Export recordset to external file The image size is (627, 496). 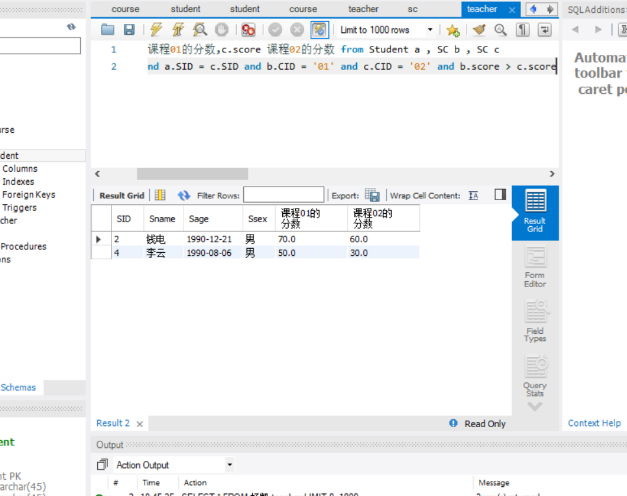[372, 195]
